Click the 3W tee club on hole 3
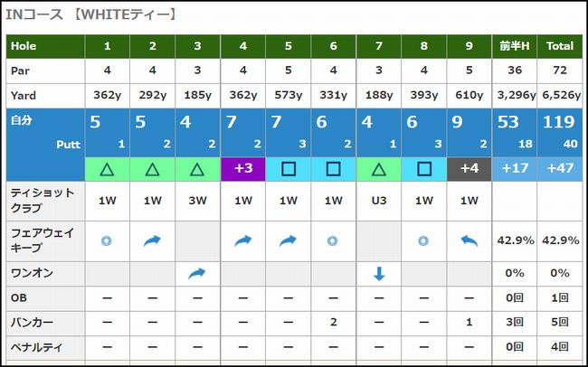This screenshot has width=588, height=367. (197, 201)
